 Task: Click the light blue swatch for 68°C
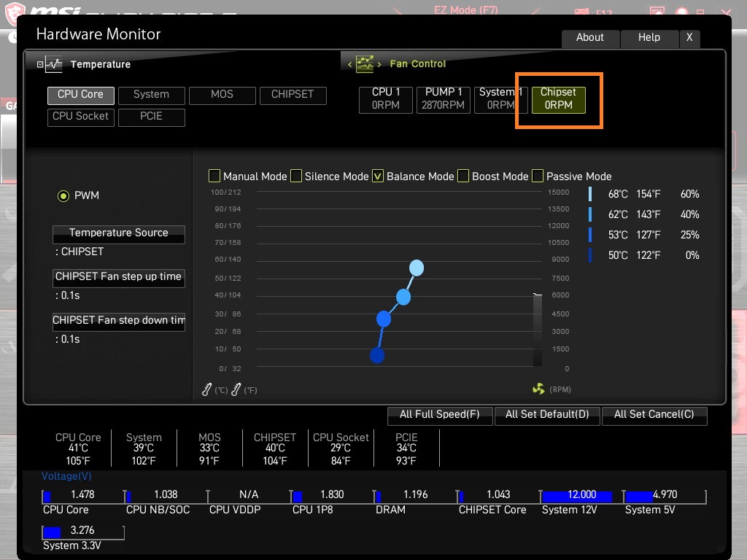pos(590,194)
